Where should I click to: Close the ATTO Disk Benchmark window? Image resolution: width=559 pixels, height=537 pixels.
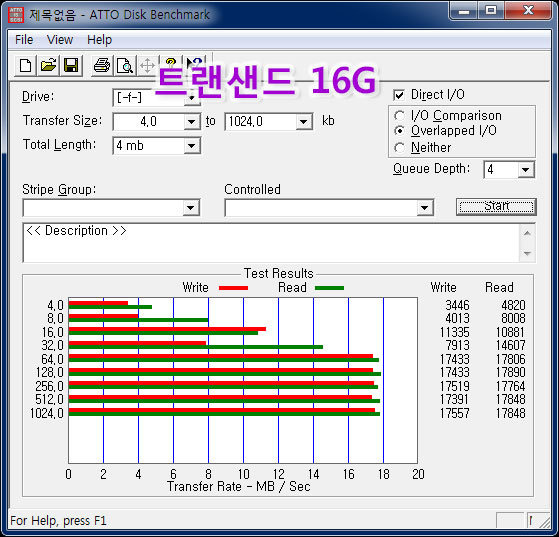[x=528, y=11]
